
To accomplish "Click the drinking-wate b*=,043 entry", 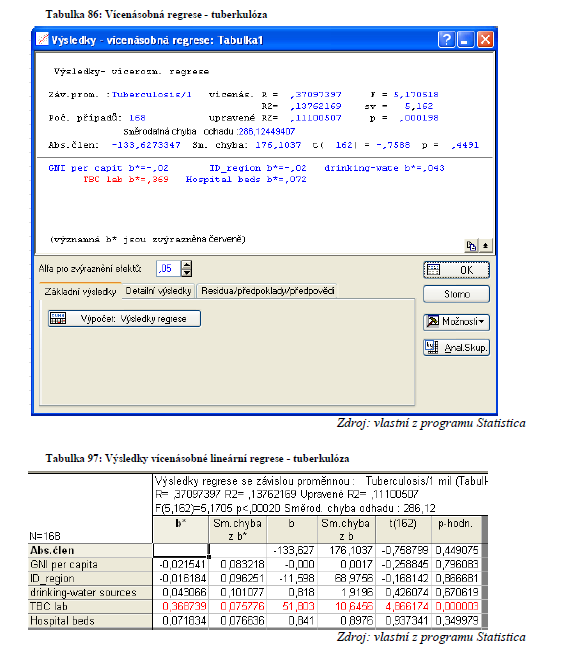I will click(x=384, y=168).
